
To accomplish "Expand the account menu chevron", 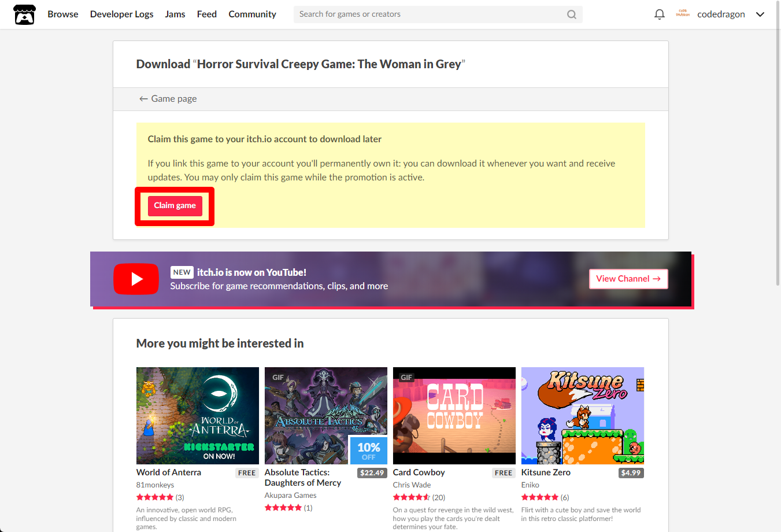I will (x=760, y=14).
